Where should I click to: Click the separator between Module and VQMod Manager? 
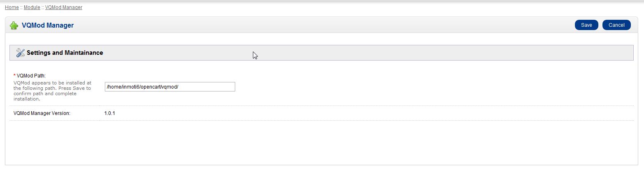(43, 7)
